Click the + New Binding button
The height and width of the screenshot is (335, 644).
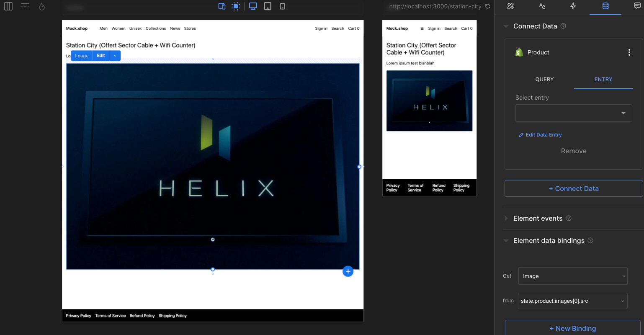click(573, 328)
